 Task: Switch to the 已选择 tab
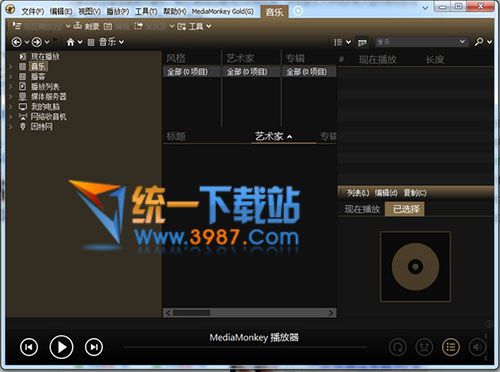click(405, 209)
